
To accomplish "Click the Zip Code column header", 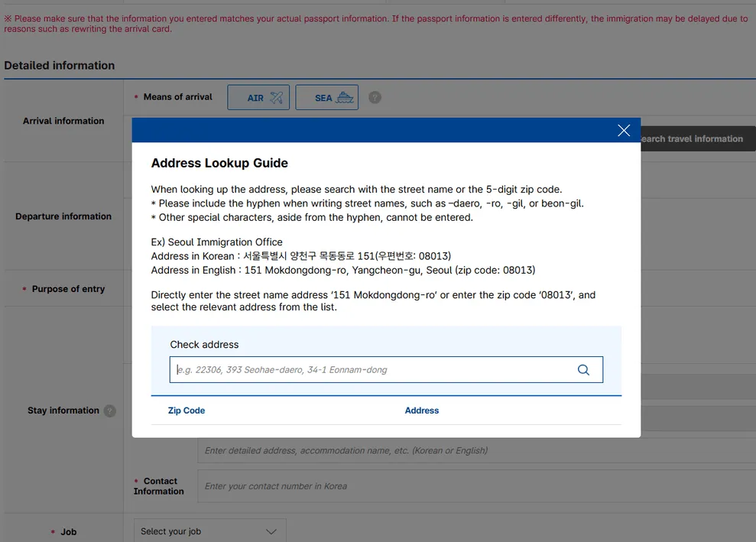I will tap(186, 411).
